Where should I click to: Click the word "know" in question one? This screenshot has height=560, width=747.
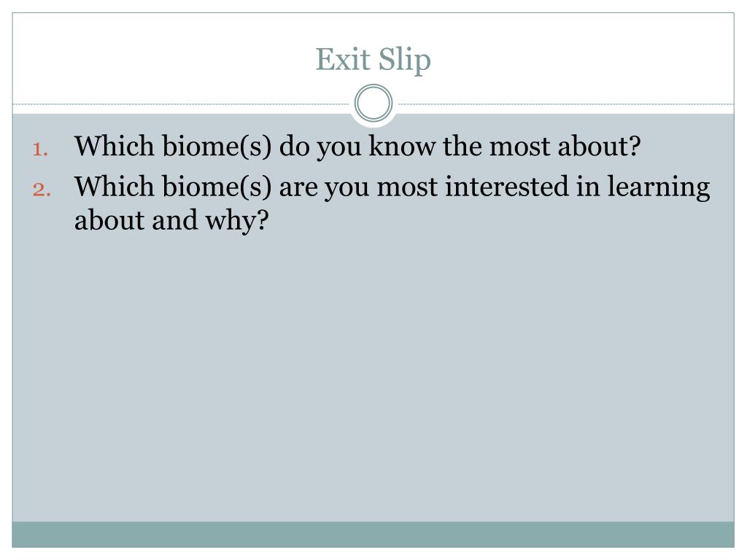pos(402,146)
